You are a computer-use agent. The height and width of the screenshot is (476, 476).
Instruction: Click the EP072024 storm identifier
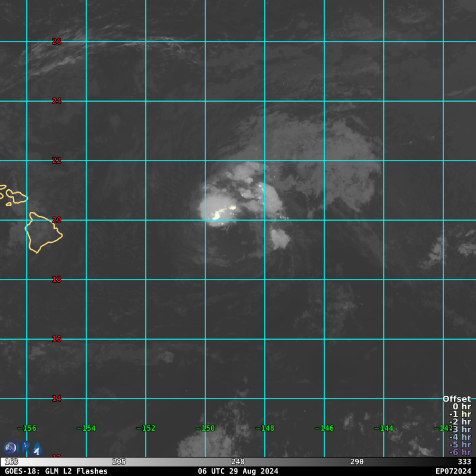tap(453, 471)
